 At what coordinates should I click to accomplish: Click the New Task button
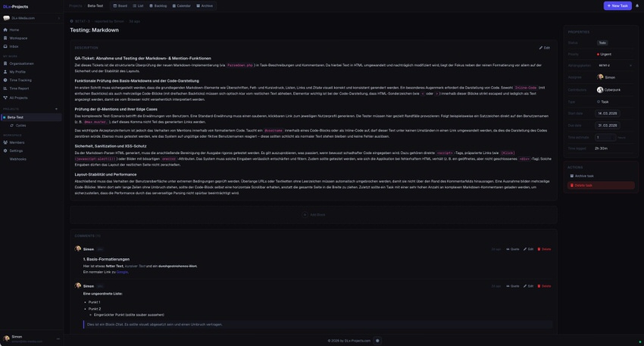pyautogui.click(x=617, y=5)
